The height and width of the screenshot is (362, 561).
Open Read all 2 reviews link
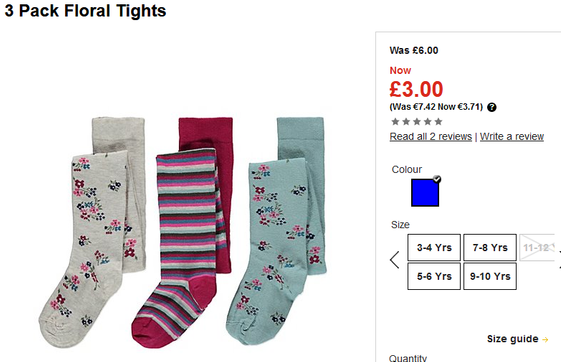tap(431, 136)
